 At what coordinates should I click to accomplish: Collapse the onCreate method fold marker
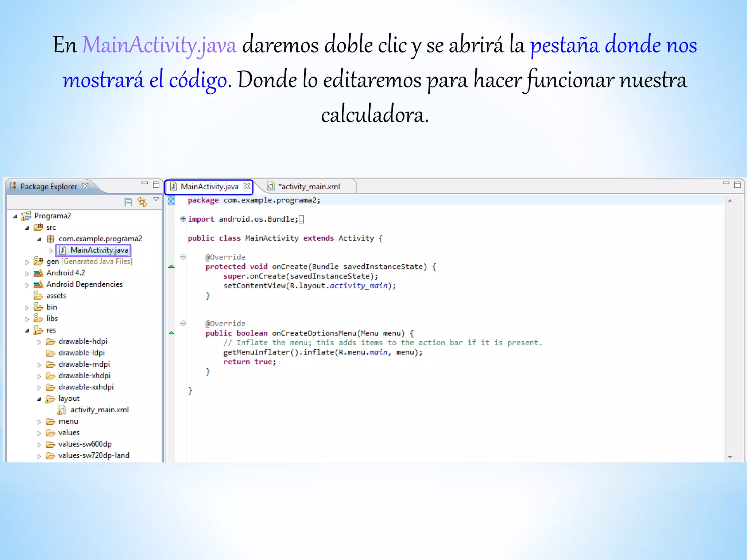coord(183,257)
